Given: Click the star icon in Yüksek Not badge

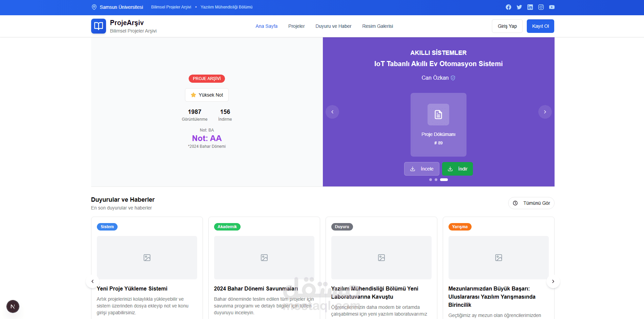Looking at the screenshot, I should pyautogui.click(x=193, y=95).
